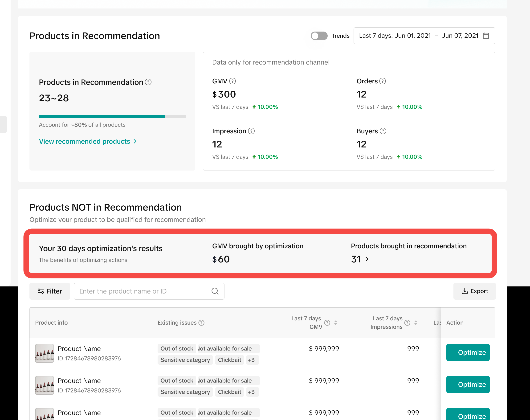Click calendar icon in date range picker

pyautogui.click(x=486, y=36)
